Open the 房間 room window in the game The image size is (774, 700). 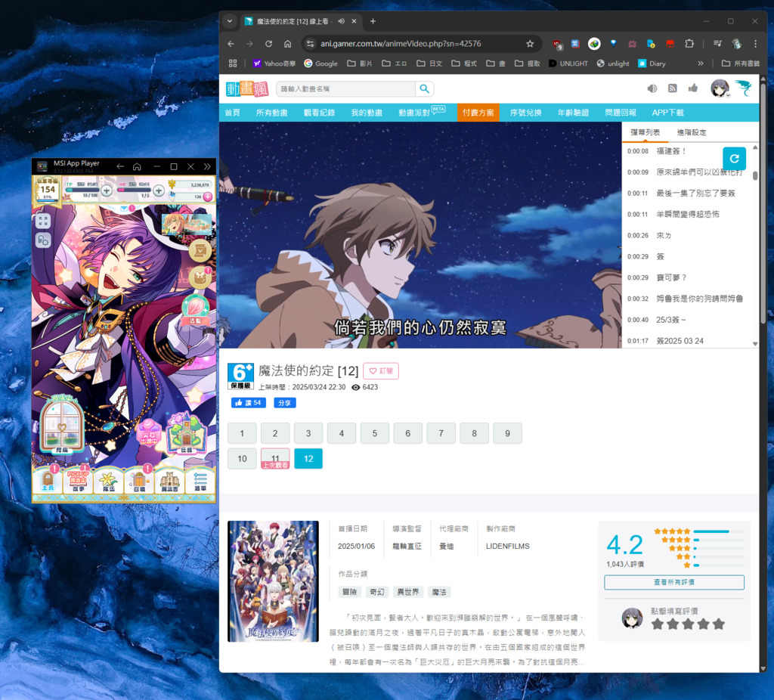(x=62, y=426)
